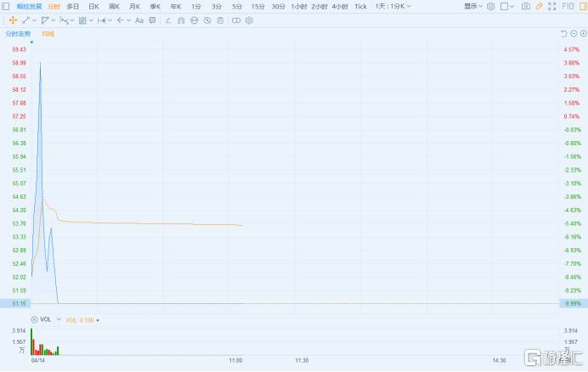588x372 pixels.
Task: Expand the measurement tool dropdown arrow
Action: pyautogui.click(x=91, y=20)
